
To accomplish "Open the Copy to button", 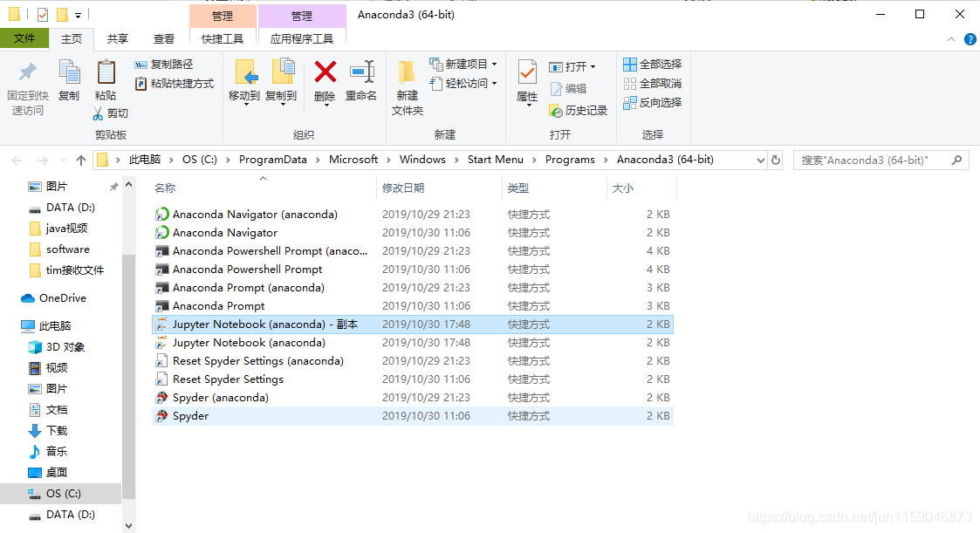I will pos(281,82).
